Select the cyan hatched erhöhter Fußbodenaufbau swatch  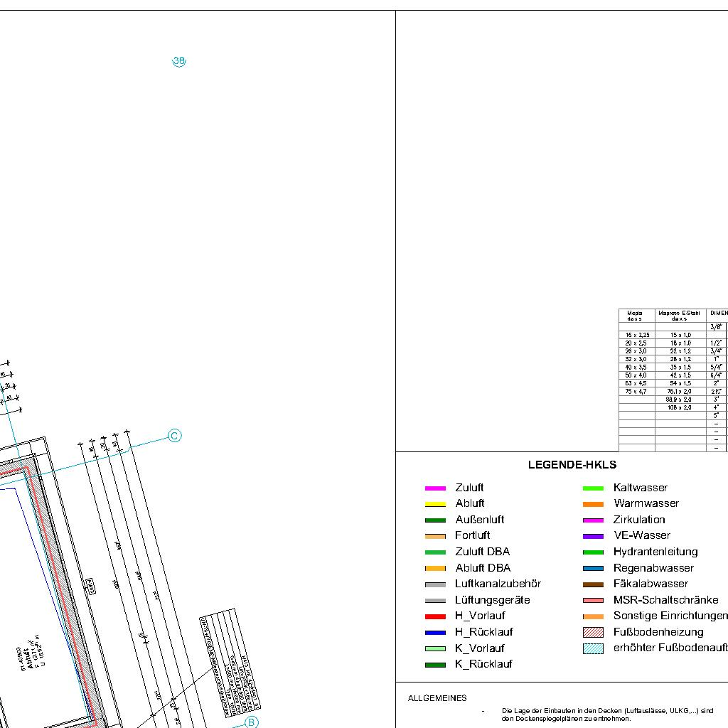click(x=593, y=648)
